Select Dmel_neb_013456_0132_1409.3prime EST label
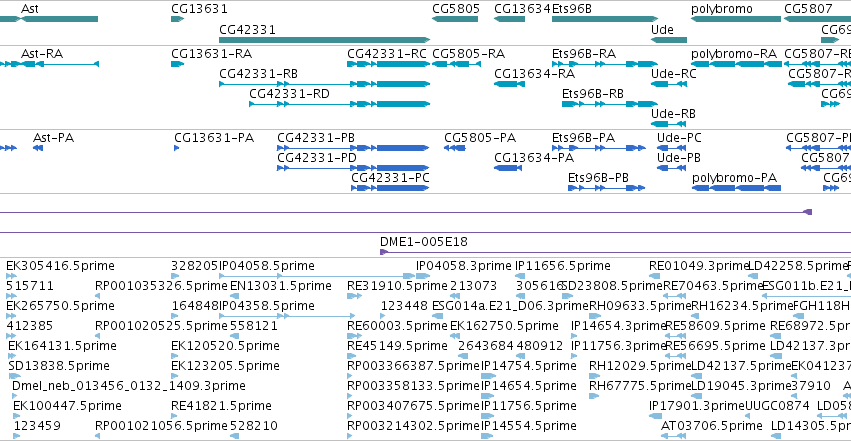Image resolution: width=851 pixels, height=441 pixels. pos(129,386)
